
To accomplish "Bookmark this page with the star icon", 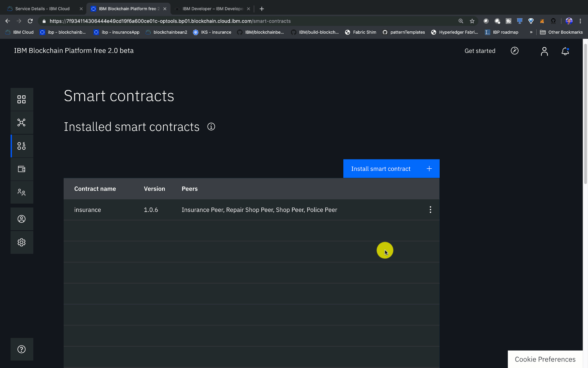I will coord(472,21).
